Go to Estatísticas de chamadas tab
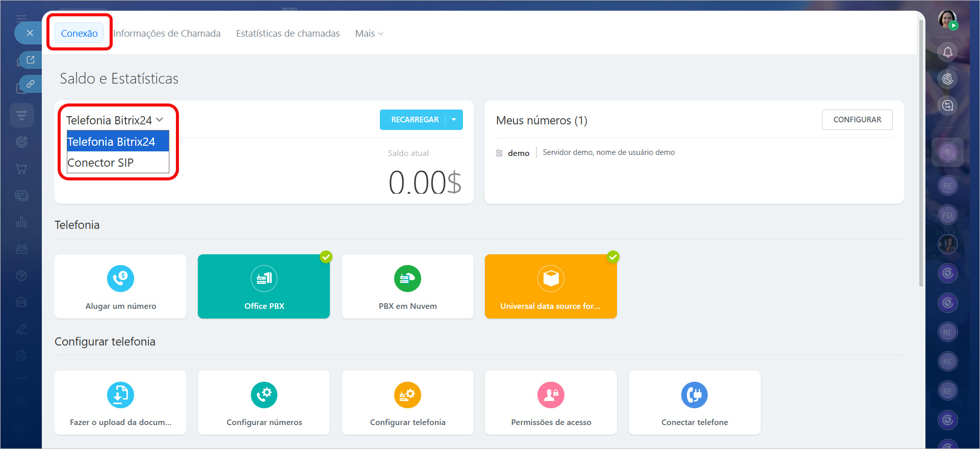The image size is (980, 449). coord(288,34)
